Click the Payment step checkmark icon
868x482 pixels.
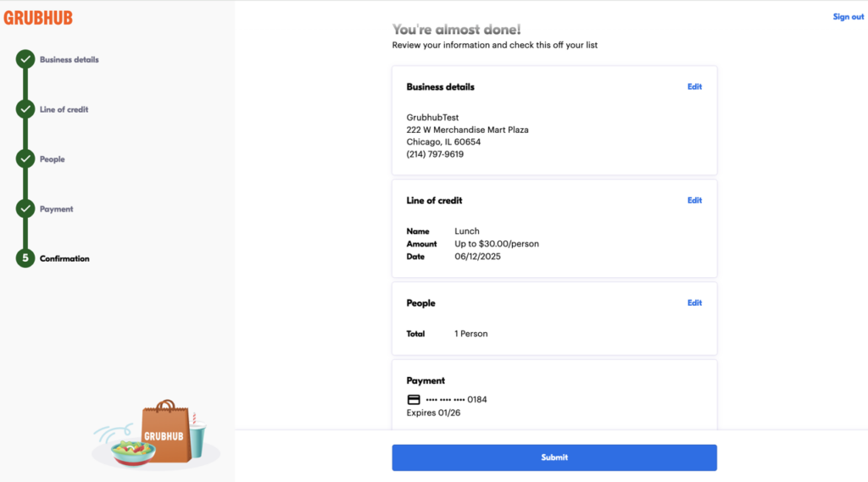(25, 208)
